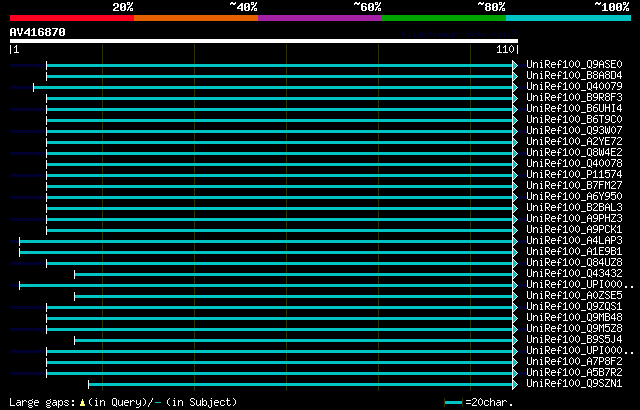The image size is (640, 410).
Task: Click the purple ~60% identity legend segment
Action: point(320,18)
